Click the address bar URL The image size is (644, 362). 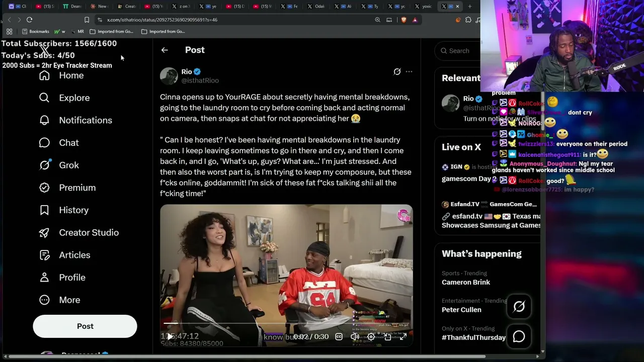coord(162,20)
